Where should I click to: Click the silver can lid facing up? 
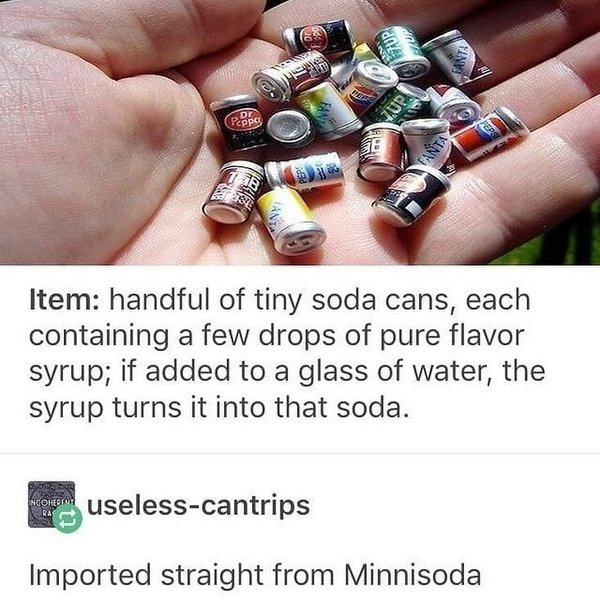tap(291, 127)
